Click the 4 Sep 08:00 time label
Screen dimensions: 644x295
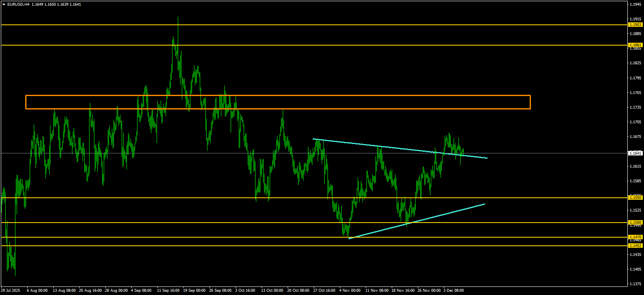[x=141, y=291]
